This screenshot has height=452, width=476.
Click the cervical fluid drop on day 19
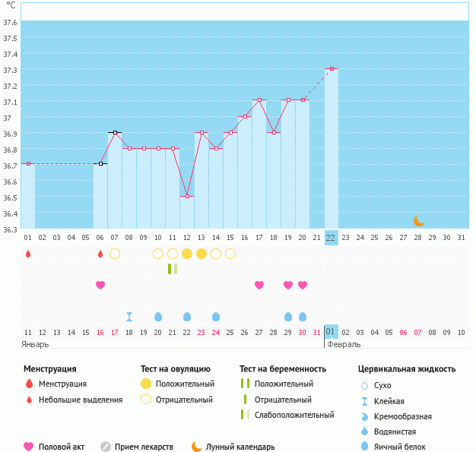[288, 317]
